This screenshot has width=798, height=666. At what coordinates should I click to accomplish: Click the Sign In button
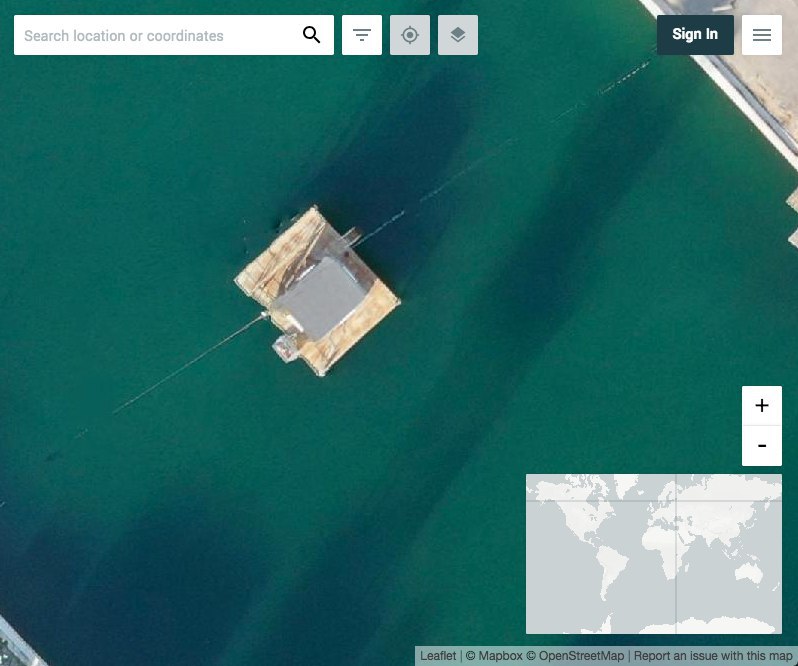[x=695, y=35]
